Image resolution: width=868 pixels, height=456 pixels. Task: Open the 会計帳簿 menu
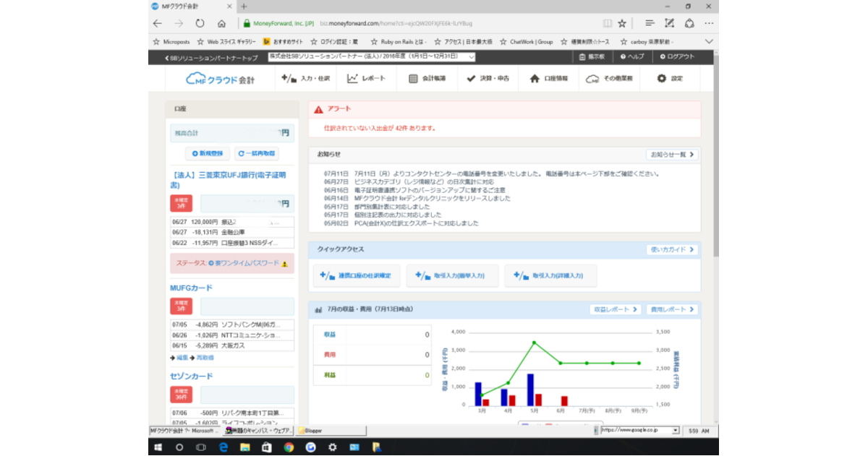coord(427,79)
